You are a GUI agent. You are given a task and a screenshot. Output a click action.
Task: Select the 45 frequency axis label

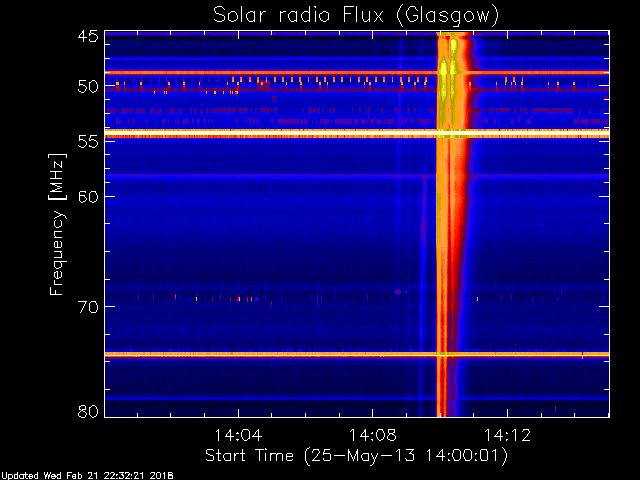(88, 37)
